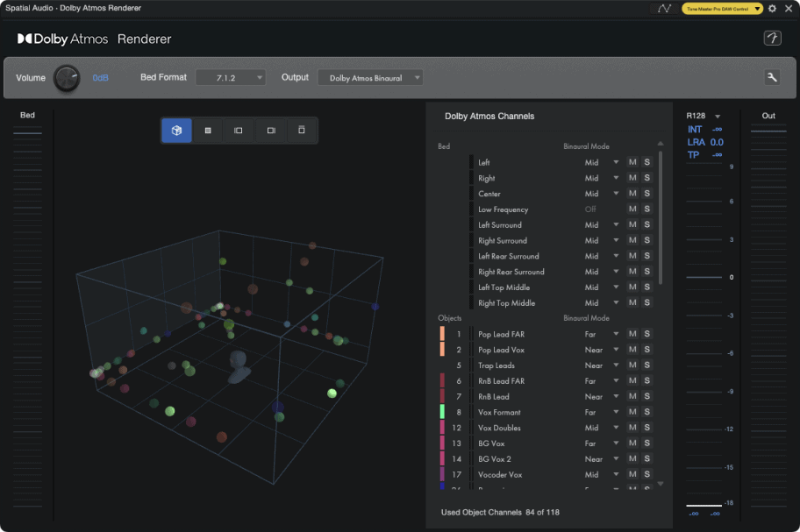
Task: Choose the left side view icon
Action: 239,131
